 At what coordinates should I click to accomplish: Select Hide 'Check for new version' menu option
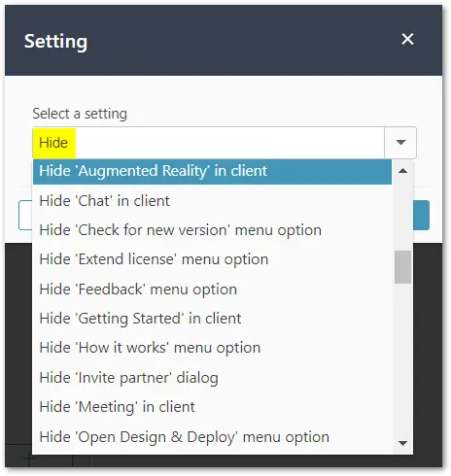click(x=212, y=230)
